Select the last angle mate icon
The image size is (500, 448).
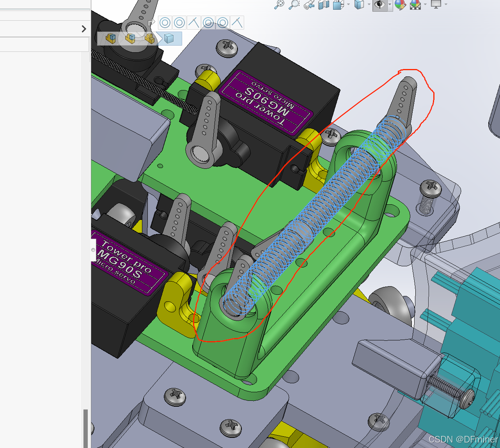[237, 23]
